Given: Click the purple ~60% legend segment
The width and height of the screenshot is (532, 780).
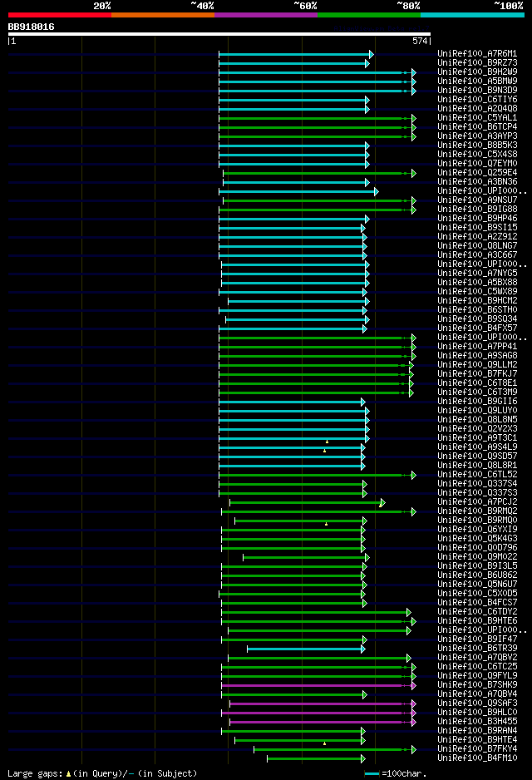Looking at the screenshot, I should 266,15.
